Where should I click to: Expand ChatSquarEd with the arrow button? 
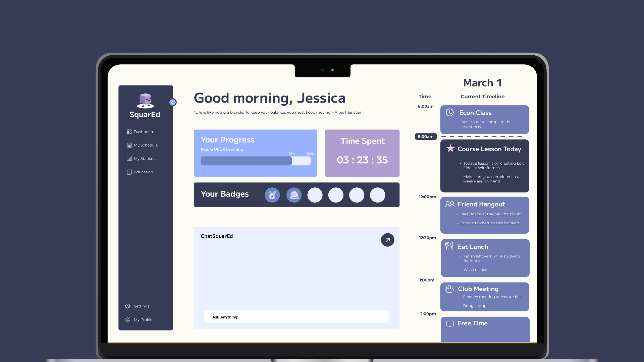(387, 240)
